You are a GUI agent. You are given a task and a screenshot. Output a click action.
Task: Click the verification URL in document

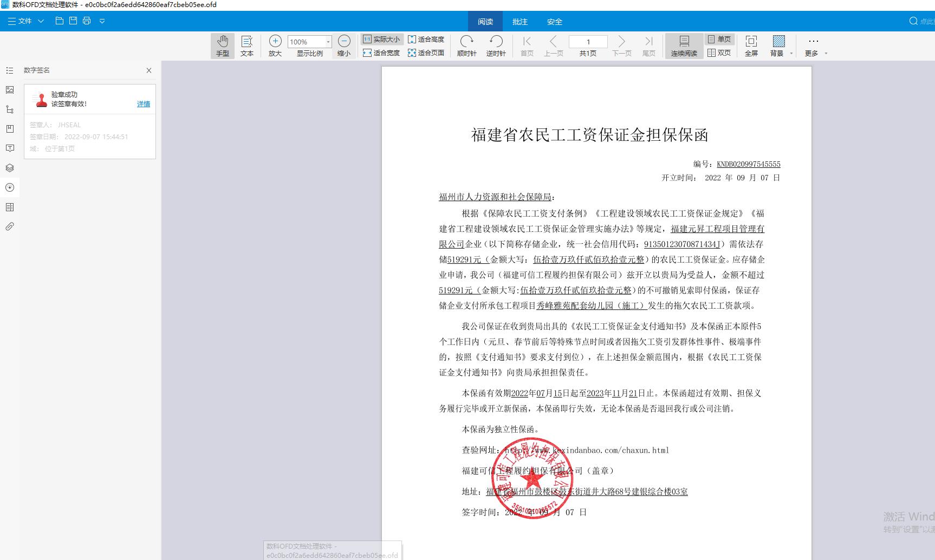tap(587, 450)
